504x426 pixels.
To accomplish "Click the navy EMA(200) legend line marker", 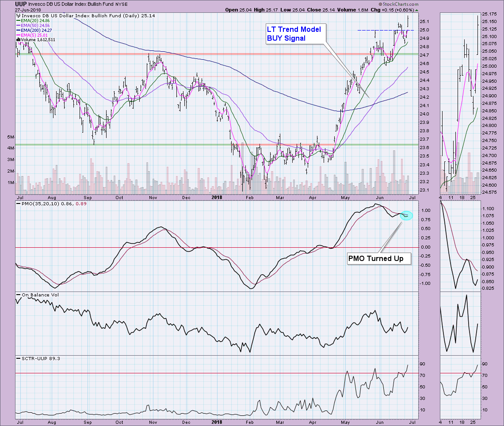I will coord(18,30).
